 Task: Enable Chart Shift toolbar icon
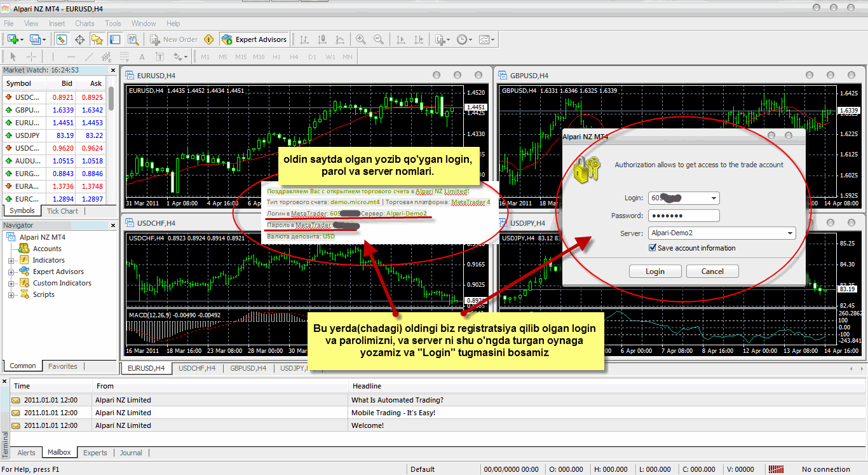pyautogui.click(x=417, y=39)
